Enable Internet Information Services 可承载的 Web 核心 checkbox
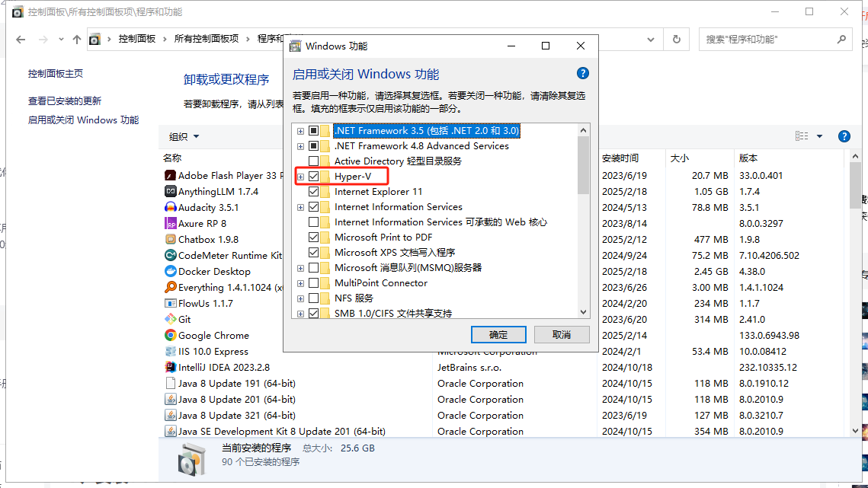 (x=313, y=222)
